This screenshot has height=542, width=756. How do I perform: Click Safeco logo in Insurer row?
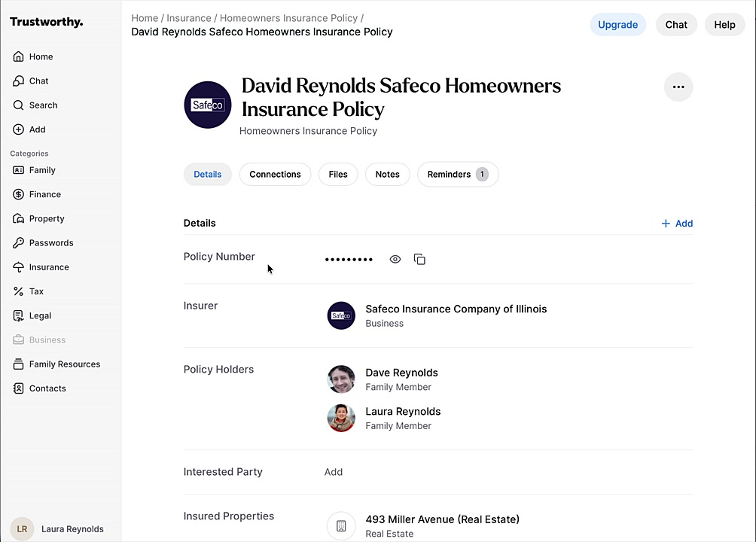[x=341, y=315]
